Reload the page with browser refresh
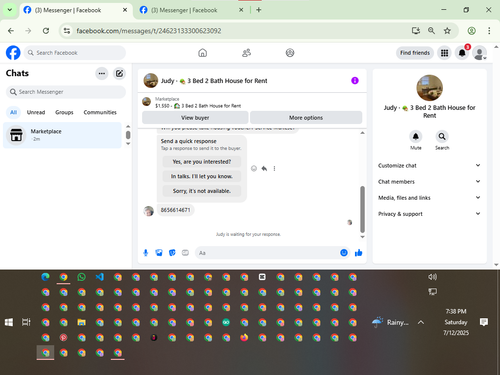The width and height of the screenshot is (500, 375). tap(46, 31)
